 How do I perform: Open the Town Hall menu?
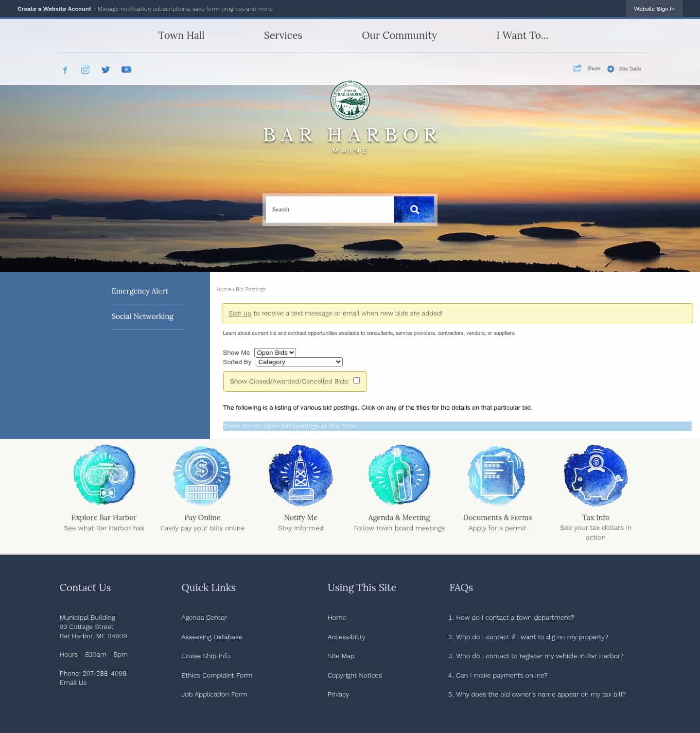coord(181,35)
